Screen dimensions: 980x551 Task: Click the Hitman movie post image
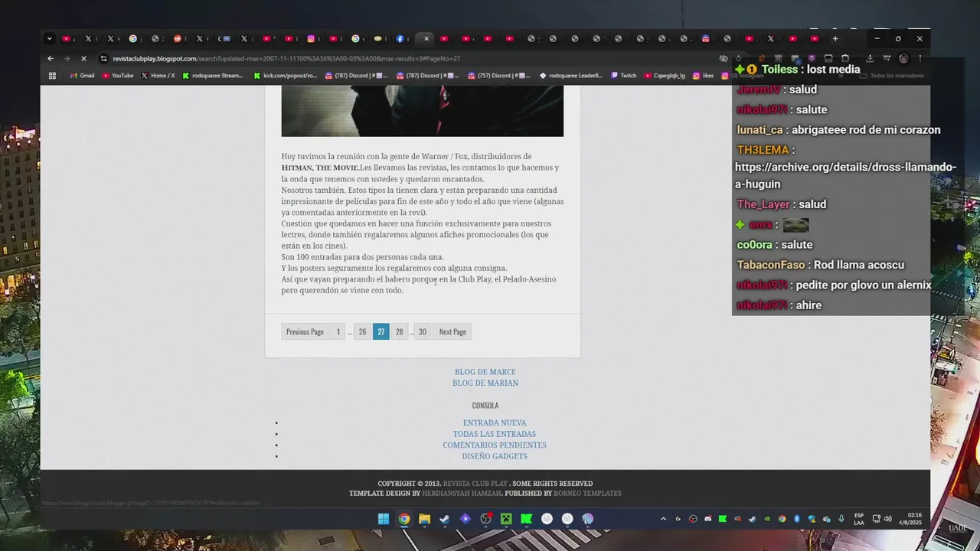click(x=422, y=111)
